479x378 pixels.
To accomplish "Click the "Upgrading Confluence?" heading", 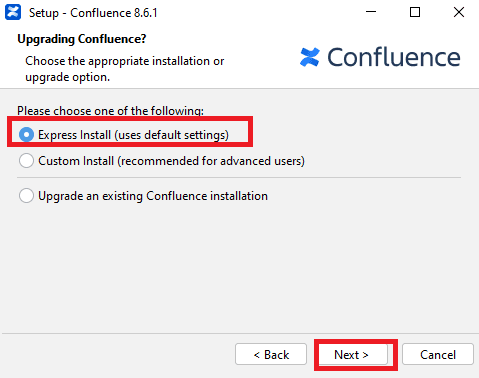I will click(82, 39).
